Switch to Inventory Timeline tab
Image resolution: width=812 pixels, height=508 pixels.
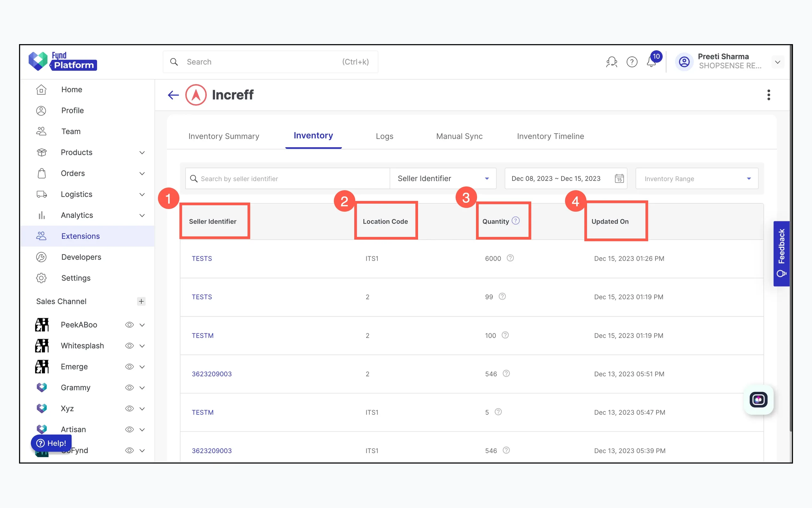pos(550,136)
